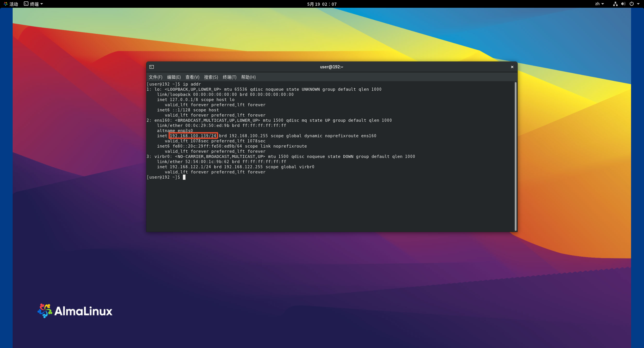Open the 查看(V) menu
The height and width of the screenshot is (348, 644).
pos(192,77)
